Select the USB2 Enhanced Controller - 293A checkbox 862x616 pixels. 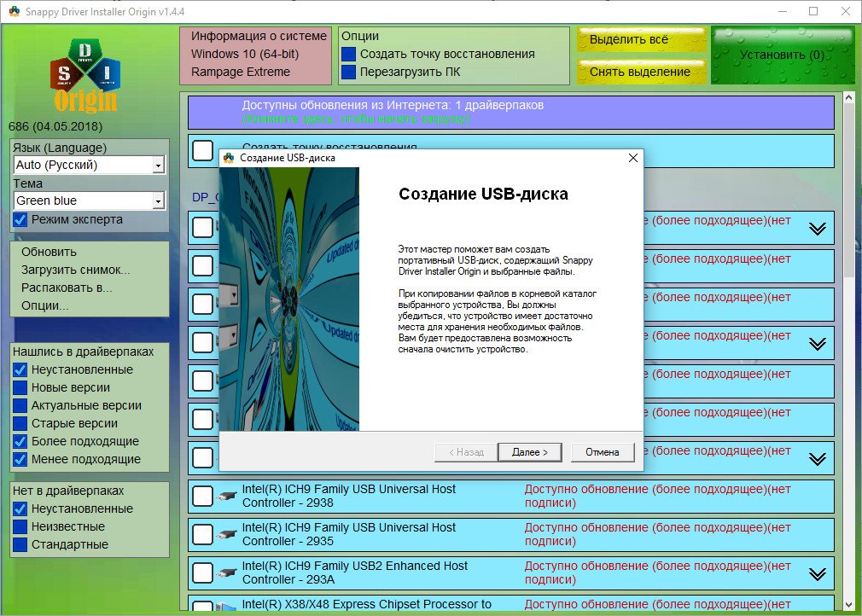[x=203, y=573]
